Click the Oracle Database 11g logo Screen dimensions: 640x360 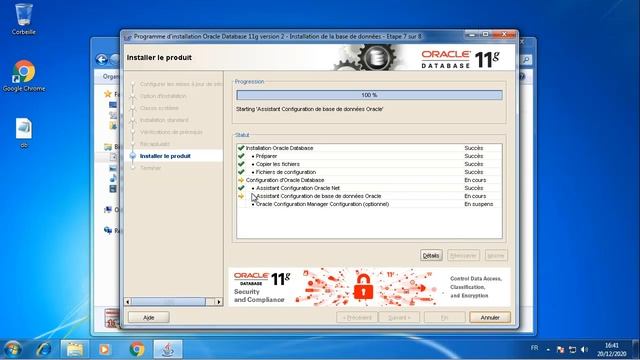click(460, 59)
